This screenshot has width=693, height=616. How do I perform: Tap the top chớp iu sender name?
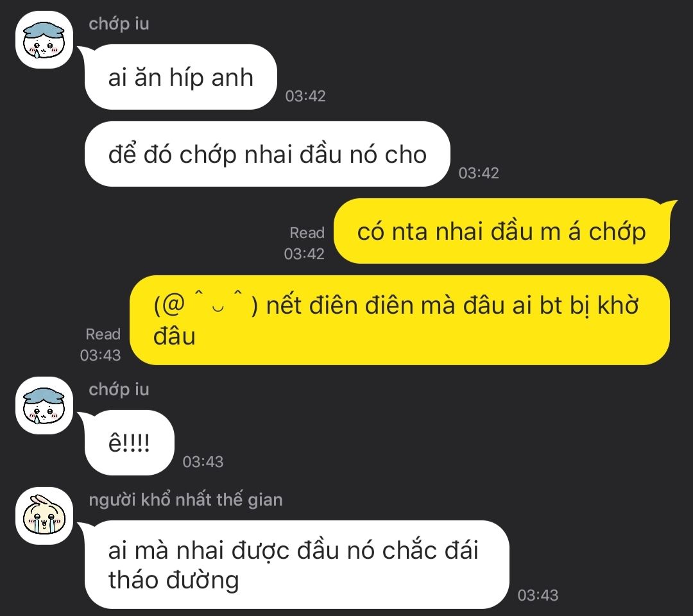coord(119,23)
